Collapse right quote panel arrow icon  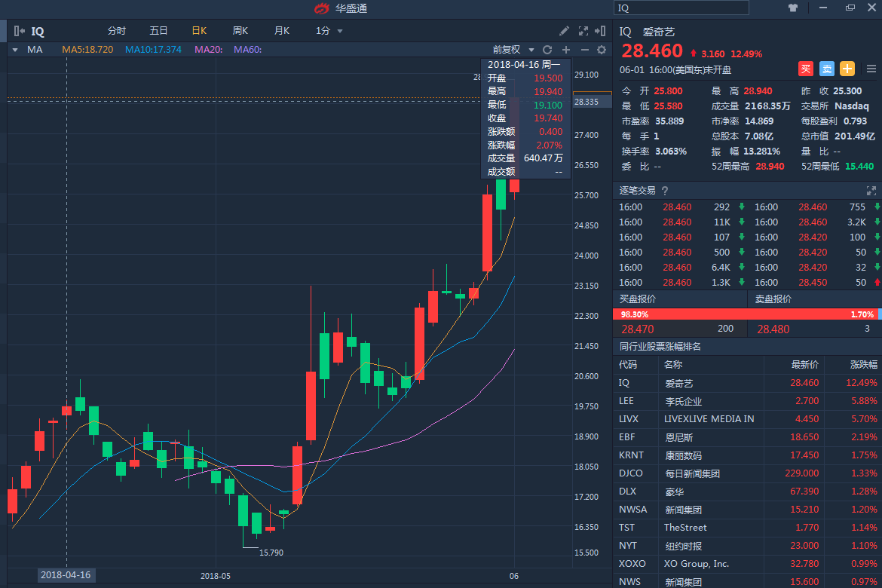pos(600,31)
